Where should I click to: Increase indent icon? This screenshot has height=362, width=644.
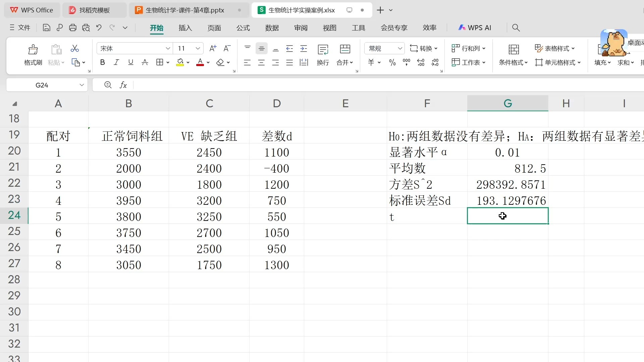click(304, 49)
